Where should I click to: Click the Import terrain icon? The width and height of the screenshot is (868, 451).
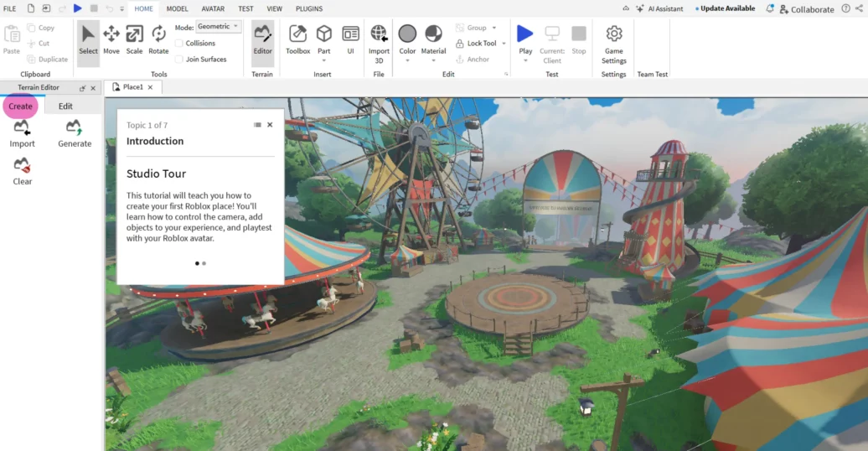point(22,128)
